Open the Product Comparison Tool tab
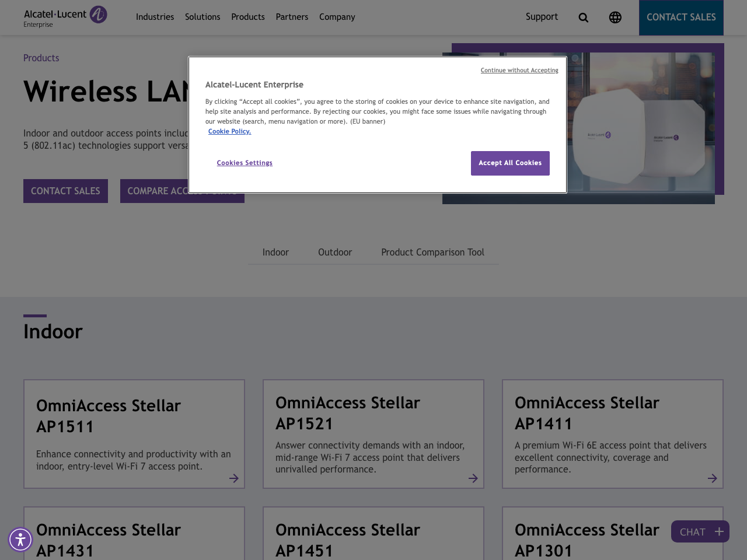Viewport: 747px width, 560px height. click(433, 251)
